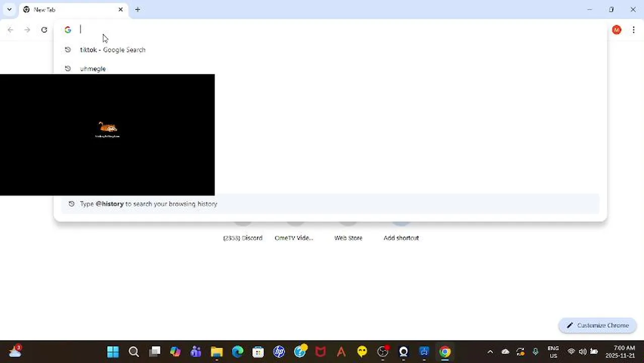Open the red A app on the taskbar

pos(341,351)
